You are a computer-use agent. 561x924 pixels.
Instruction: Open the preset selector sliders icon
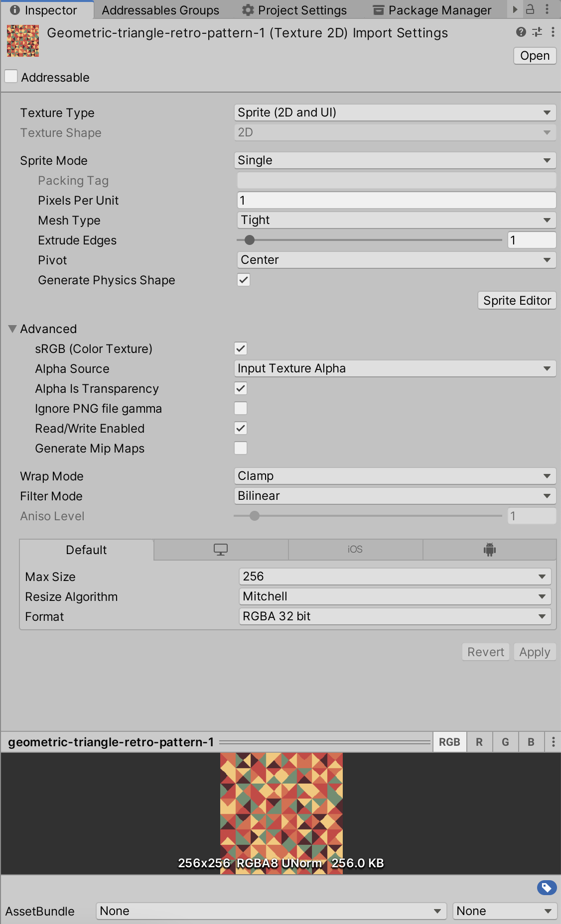coord(537,32)
